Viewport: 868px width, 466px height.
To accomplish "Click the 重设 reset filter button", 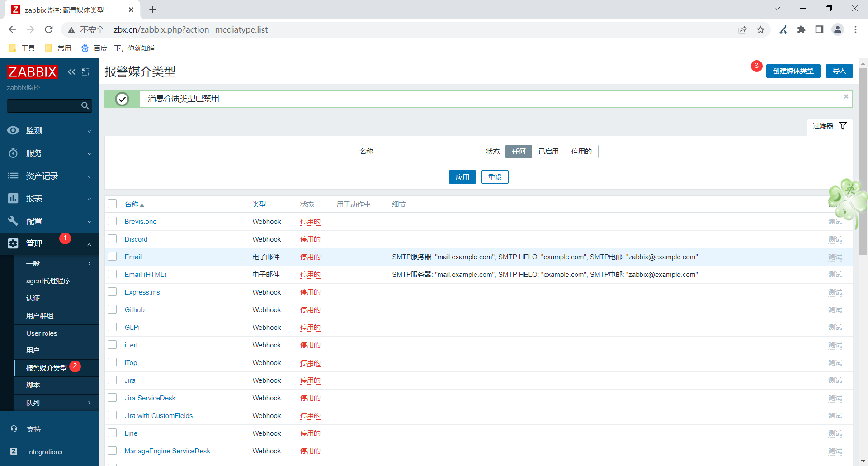I will (495, 177).
